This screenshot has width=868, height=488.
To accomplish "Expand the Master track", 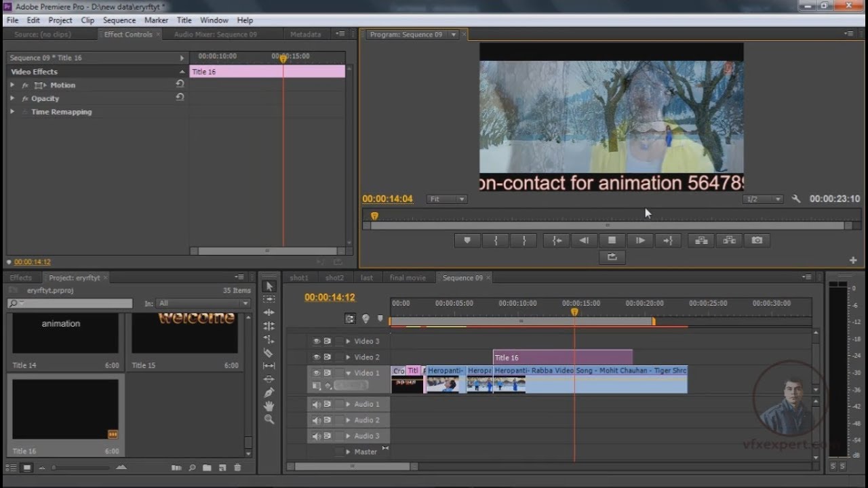I will click(349, 452).
